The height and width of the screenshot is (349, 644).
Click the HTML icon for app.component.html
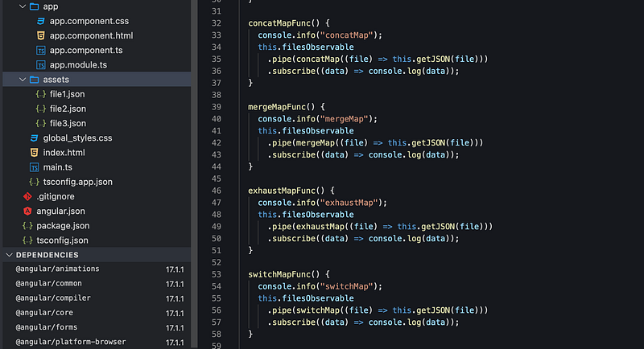(41, 35)
